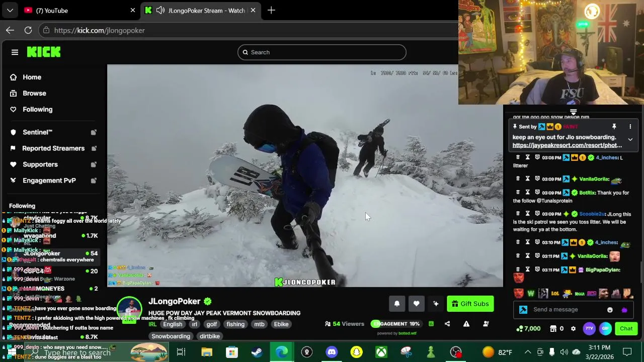Screen dimensions: 644x362
Task: Open the chat emote picker smiley
Action: click(610, 310)
